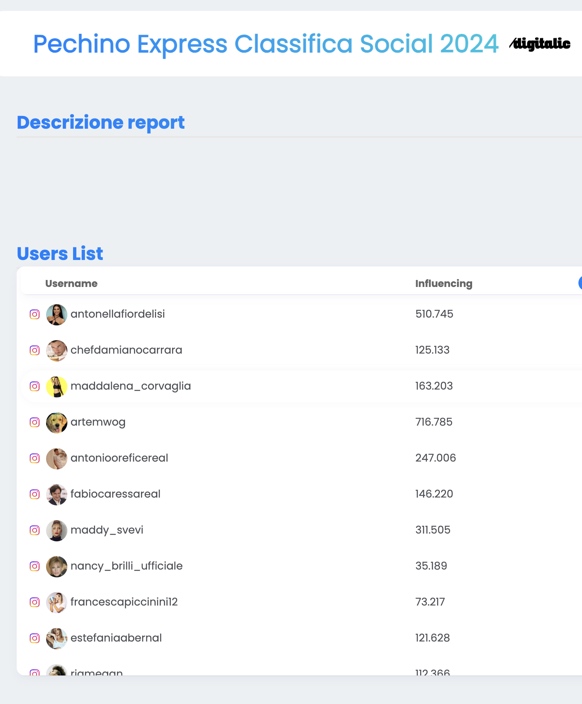Select maddalena_corvaglia yellow avatar
582x704 pixels.
click(57, 387)
